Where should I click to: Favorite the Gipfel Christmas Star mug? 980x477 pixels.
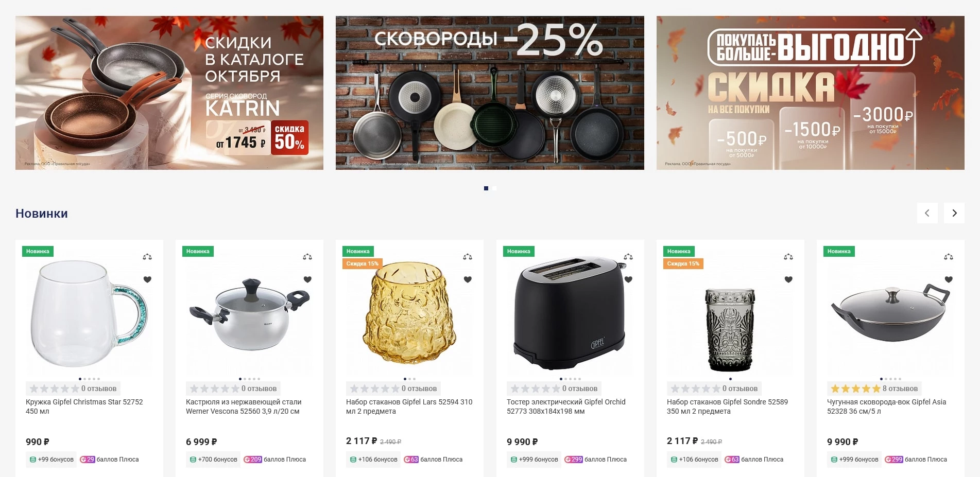(147, 279)
